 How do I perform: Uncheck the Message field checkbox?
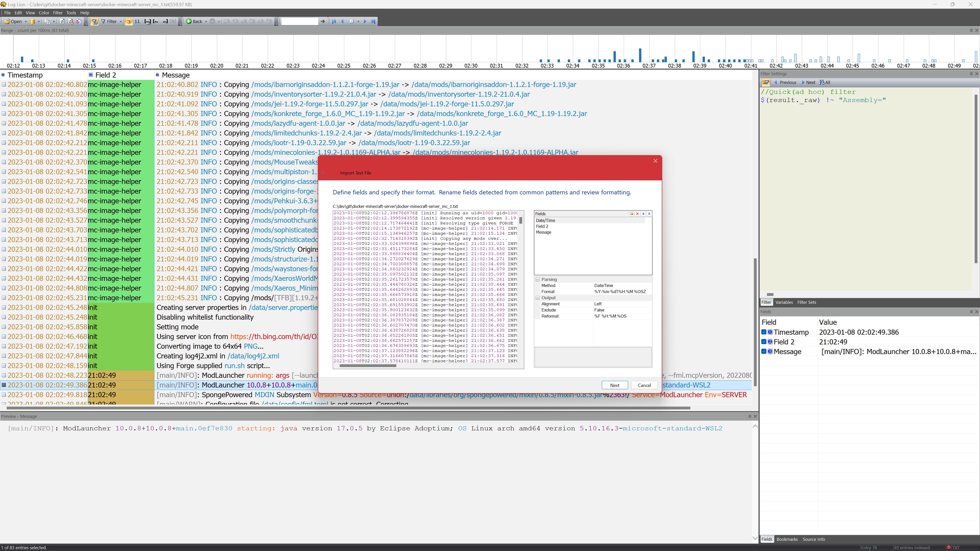(x=764, y=351)
